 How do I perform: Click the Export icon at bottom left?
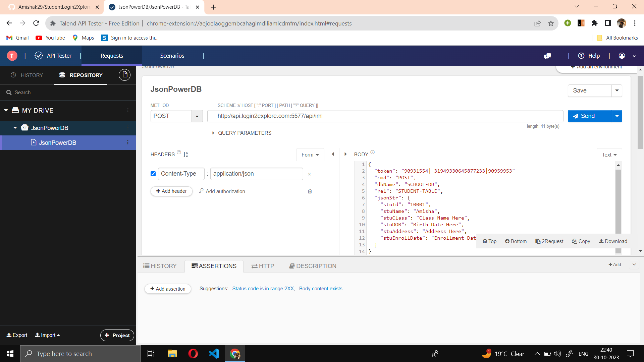17,335
